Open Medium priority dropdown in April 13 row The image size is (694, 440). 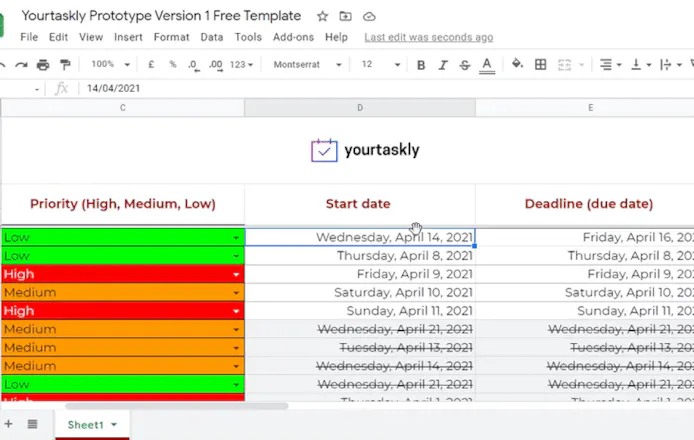[x=236, y=348]
